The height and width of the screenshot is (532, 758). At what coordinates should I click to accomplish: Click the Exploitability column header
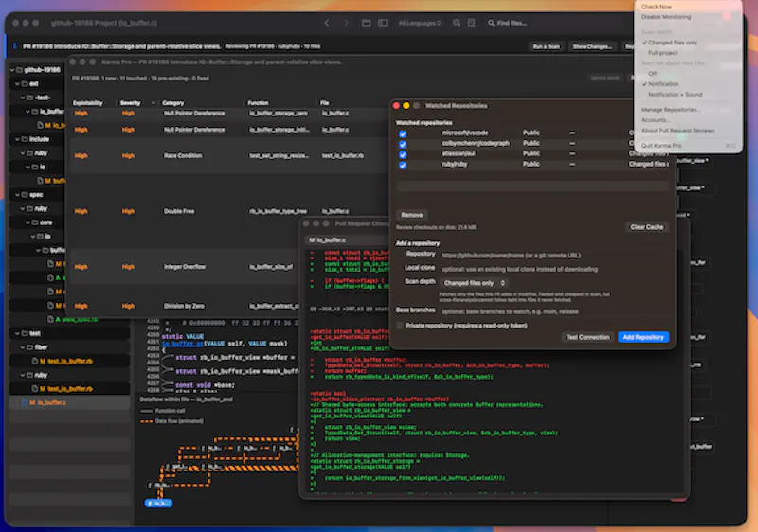(x=87, y=103)
